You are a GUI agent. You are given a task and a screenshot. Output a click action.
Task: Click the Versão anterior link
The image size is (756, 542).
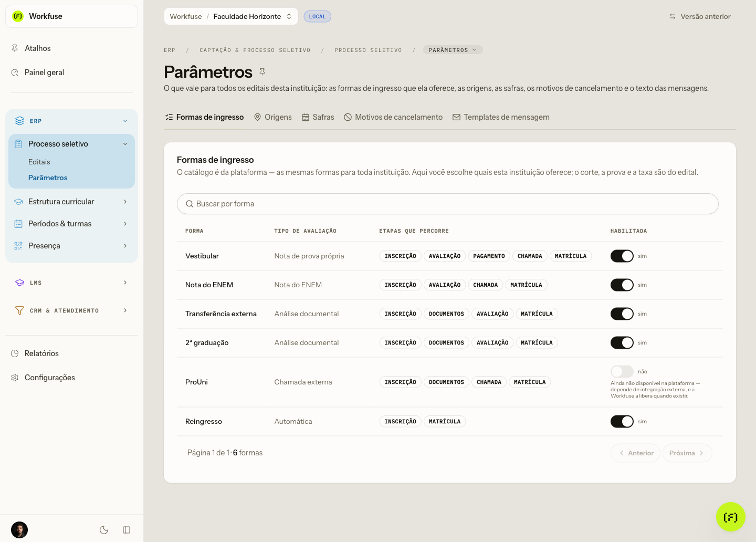point(700,16)
